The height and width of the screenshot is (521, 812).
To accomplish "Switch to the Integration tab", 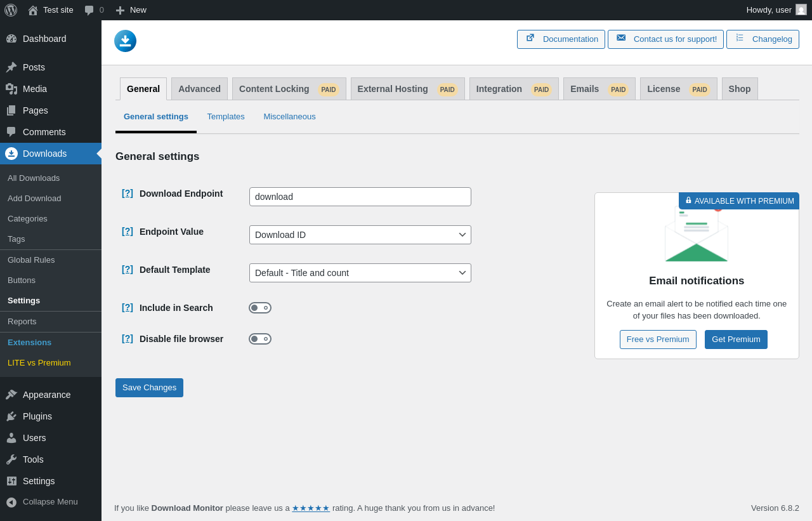I will (514, 89).
